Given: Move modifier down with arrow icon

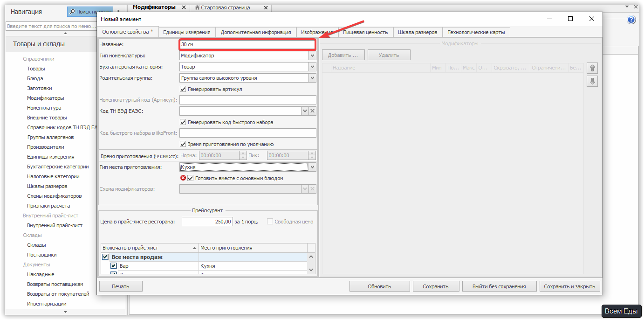Looking at the screenshot, I should click(x=592, y=81).
